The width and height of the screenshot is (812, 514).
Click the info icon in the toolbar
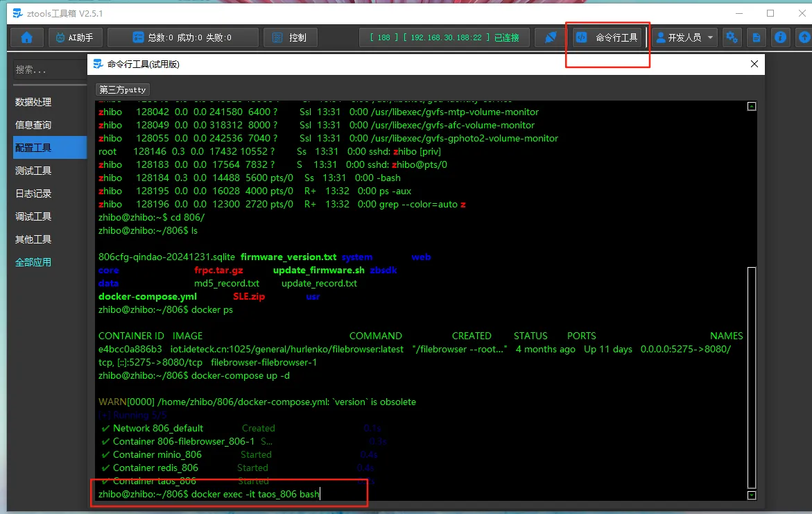pyautogui.click(x=781, y=37)
